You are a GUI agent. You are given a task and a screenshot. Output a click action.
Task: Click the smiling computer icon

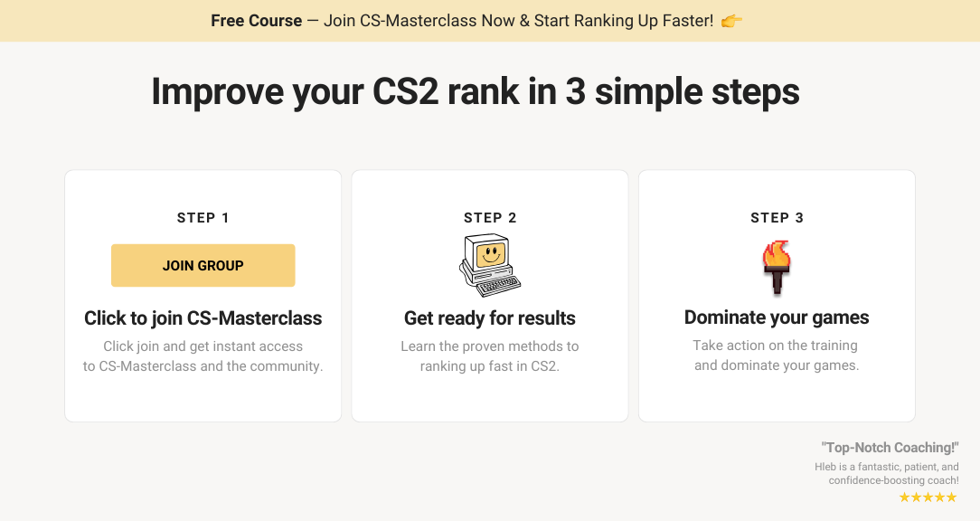click(490, 265)
